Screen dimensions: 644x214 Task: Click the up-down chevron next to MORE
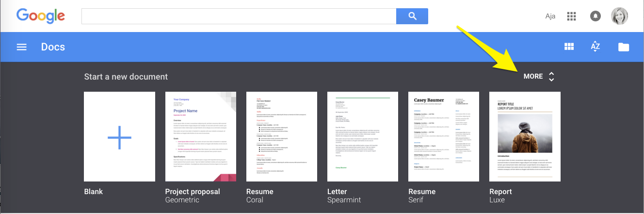pos(551,77)
